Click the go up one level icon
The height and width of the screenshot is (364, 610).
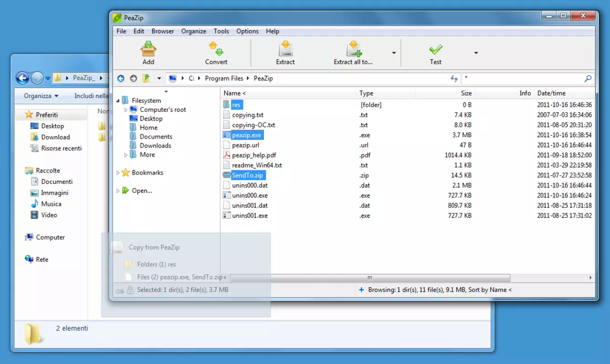pyautogui.click(x=146, y=78)
